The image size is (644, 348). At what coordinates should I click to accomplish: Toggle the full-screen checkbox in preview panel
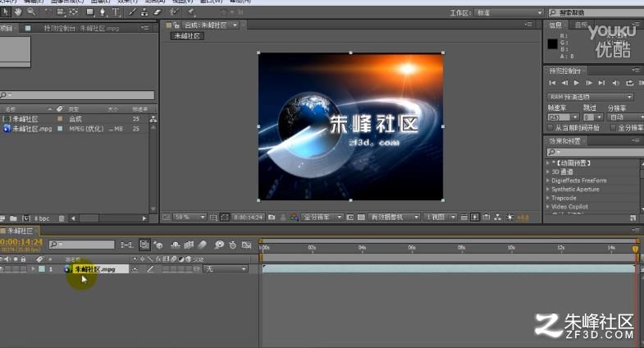click(x=613, y=128)
